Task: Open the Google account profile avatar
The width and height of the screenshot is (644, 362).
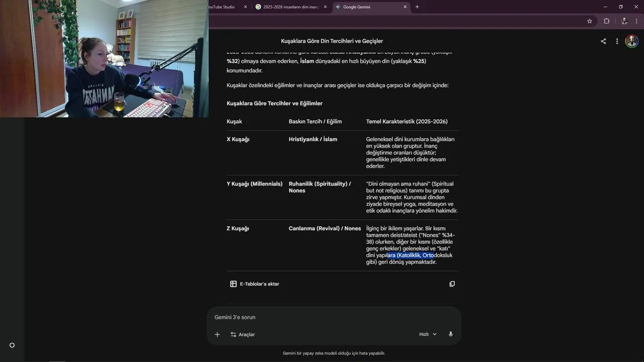Action: click(x=631, y=41)
